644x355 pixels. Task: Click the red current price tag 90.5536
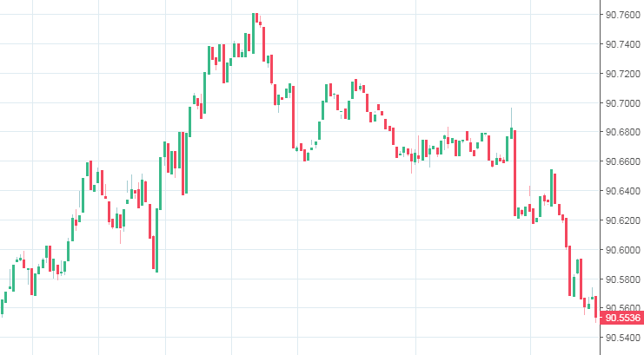coord(621,319)
